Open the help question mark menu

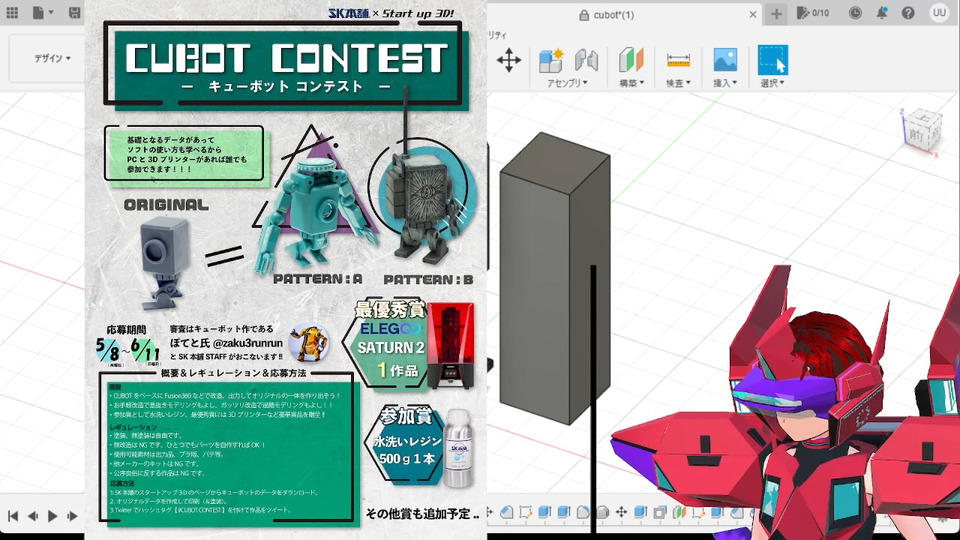click(908, 13)
